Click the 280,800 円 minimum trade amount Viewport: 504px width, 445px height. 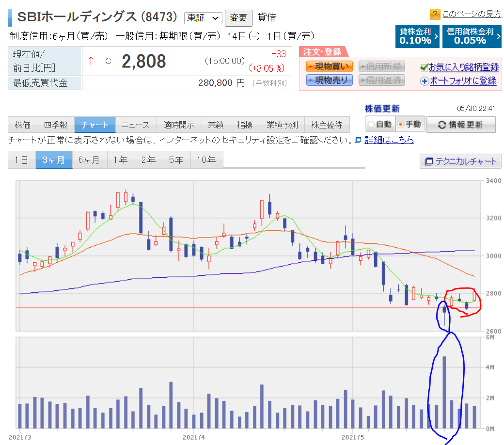221,83
